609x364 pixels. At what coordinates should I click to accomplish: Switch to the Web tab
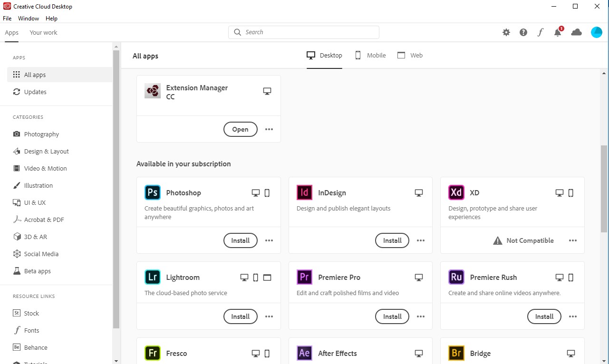pos(410,55)
